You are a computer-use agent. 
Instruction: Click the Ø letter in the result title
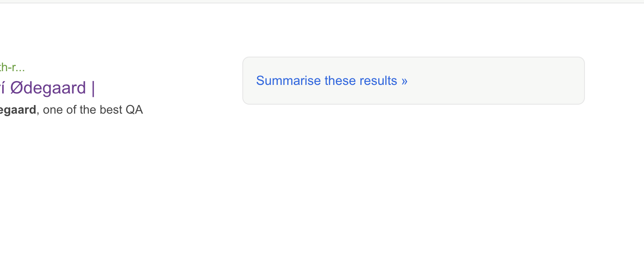pyautogui.click(x=16, y=88)
